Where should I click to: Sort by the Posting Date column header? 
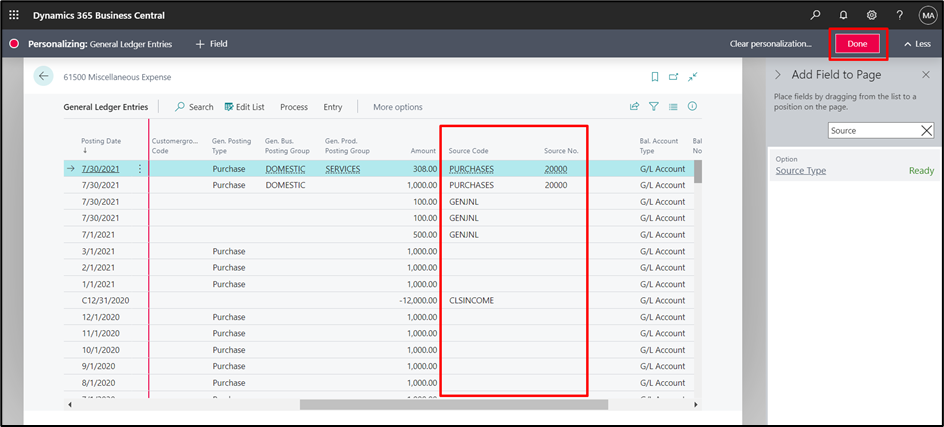coord(101,141)
